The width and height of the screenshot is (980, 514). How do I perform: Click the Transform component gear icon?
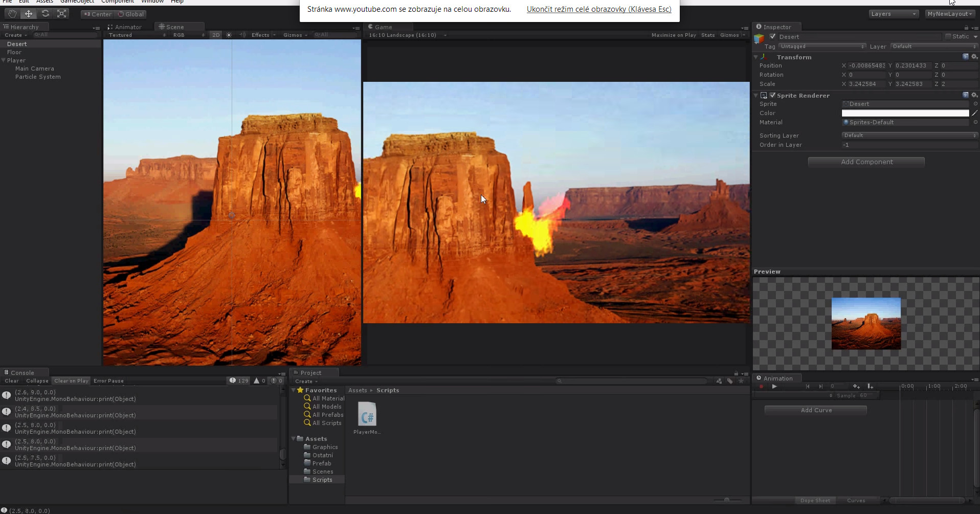[x=974, y=57]
